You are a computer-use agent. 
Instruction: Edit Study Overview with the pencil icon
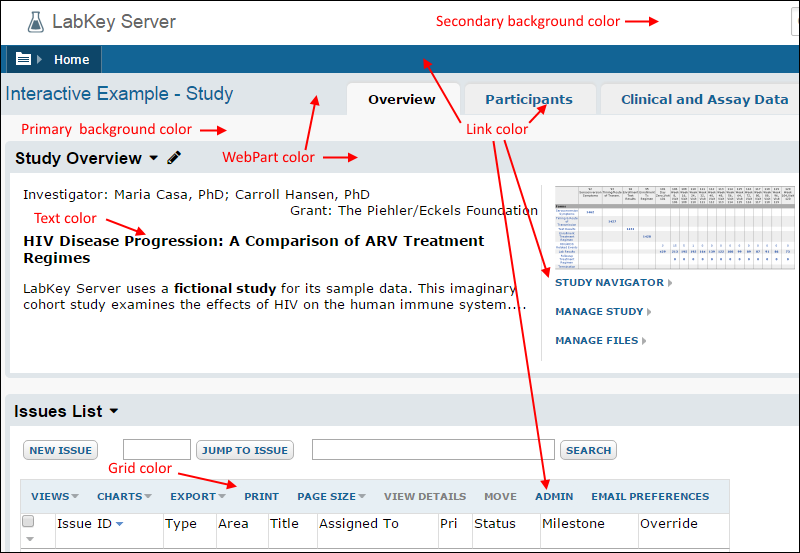(174, 158)
